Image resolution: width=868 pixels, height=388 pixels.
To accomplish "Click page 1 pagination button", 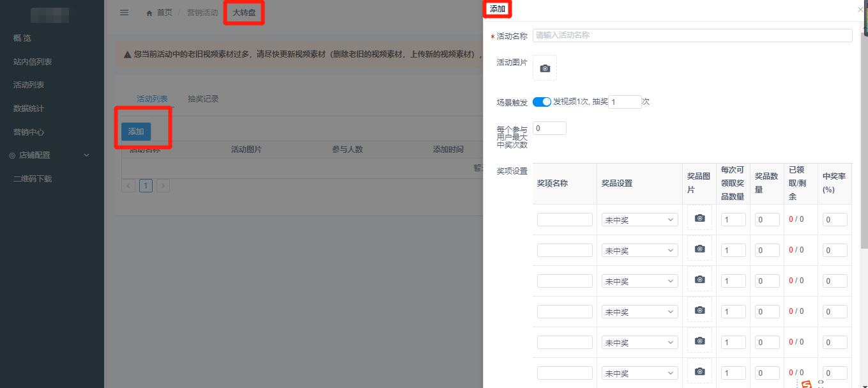I will 146,186.
